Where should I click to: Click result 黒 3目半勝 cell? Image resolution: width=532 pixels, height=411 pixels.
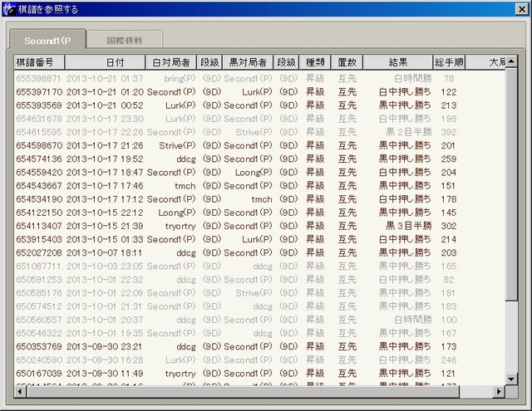[x=409, y=226]
